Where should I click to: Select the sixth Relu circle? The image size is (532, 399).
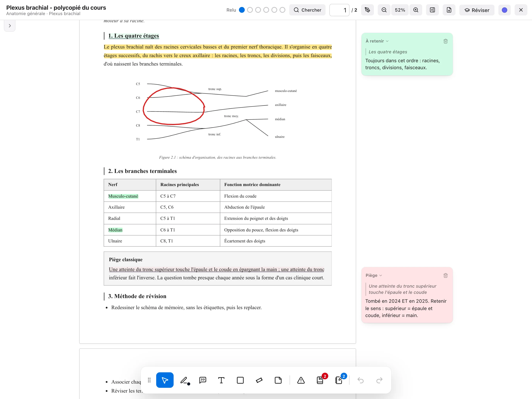click(283, 10)
